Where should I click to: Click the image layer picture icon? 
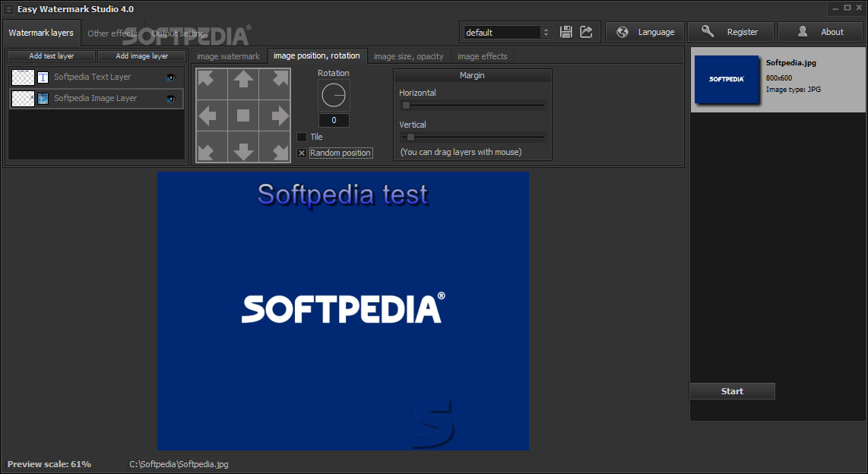43,99
